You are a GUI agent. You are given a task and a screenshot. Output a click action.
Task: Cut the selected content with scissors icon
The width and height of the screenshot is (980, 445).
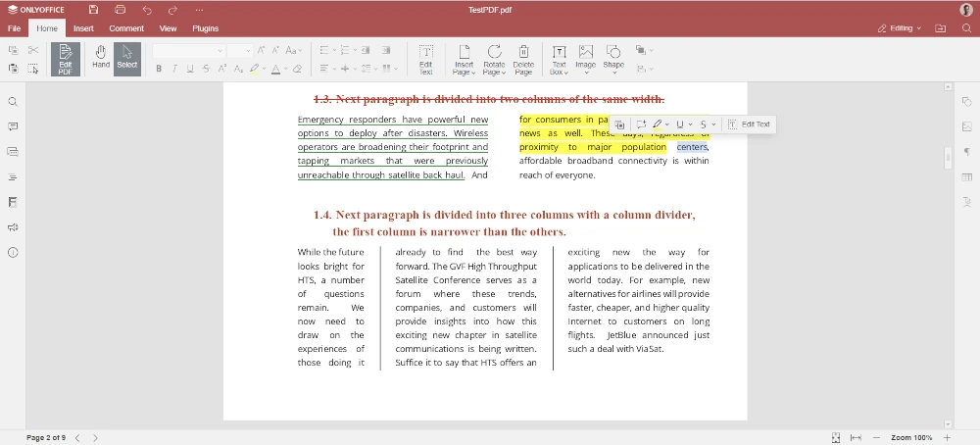tap(33, 51)
